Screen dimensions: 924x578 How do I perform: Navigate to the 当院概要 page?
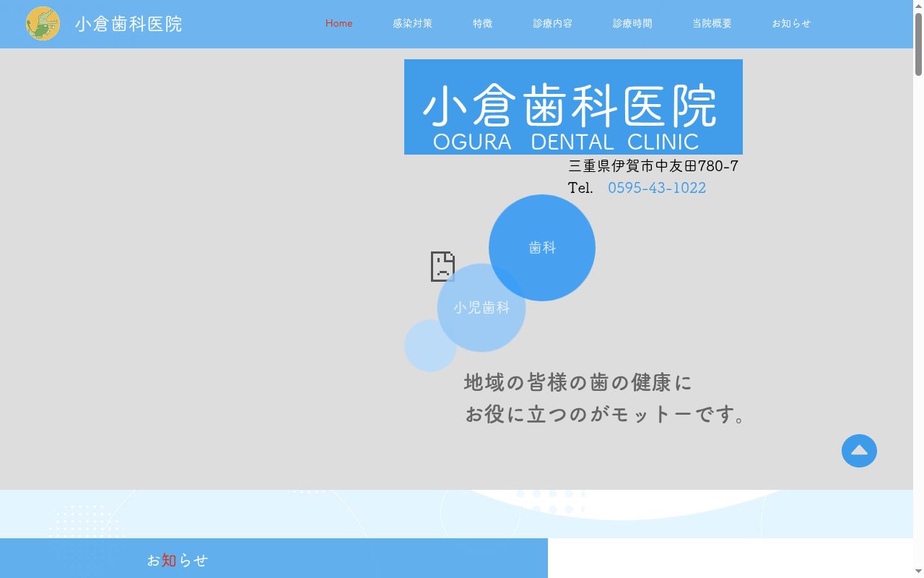pyautogui.click(x=712, y=23)
